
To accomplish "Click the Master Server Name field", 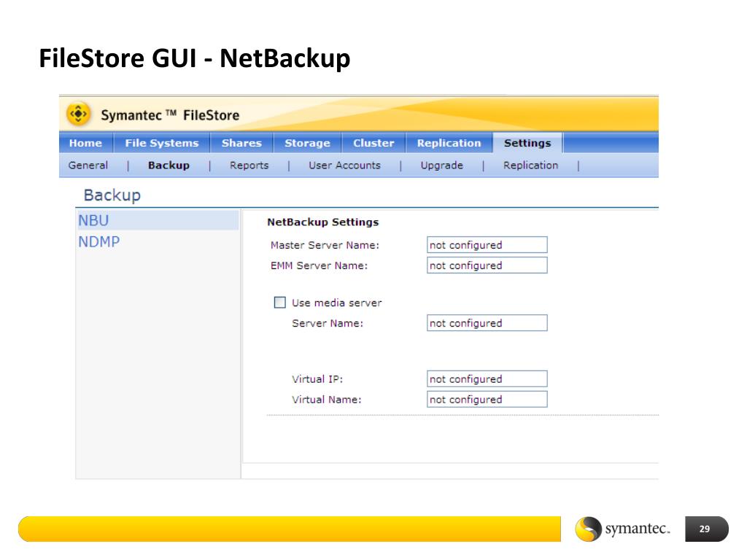I will click(x=487, y=245).
